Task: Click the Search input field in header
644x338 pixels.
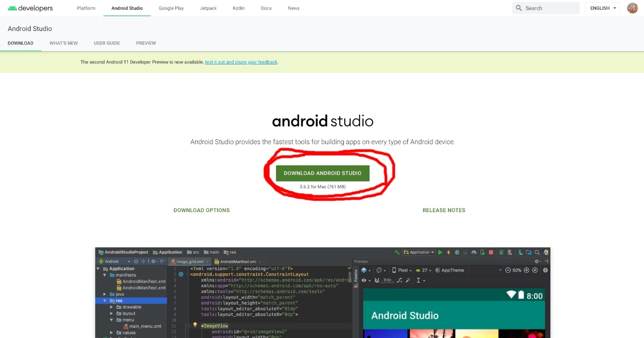Action: click(x=546, y=8)
